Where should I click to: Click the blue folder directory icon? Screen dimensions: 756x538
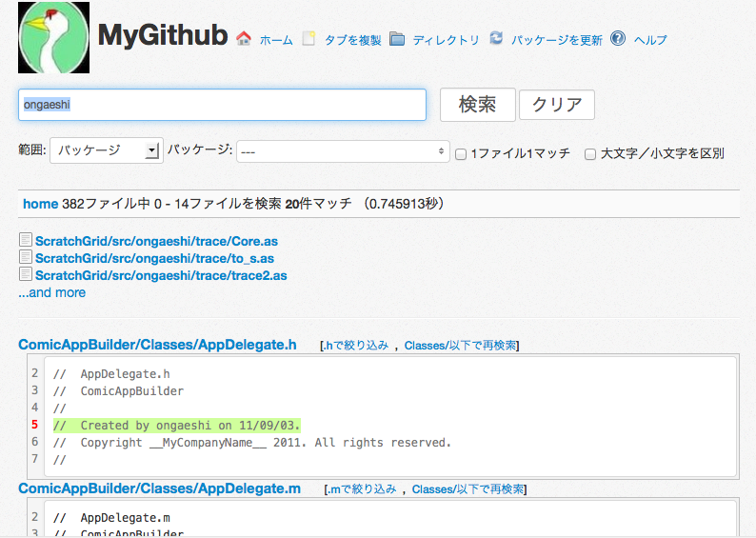[397, 39]
